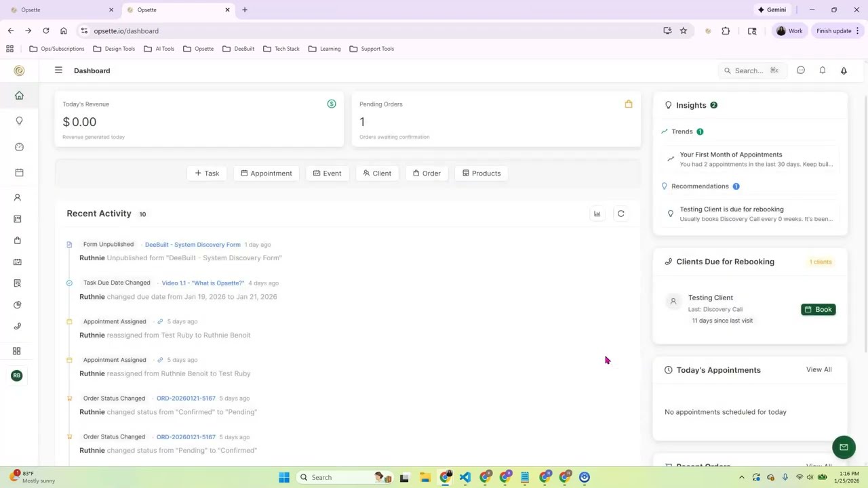Viewport: 868px width, 488px height.
Task: Open the Your First Month of Appointments trend
Action: click(x=749, y=159)
